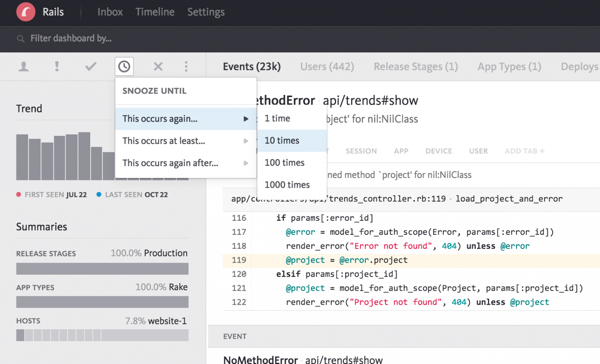The width and height of the screenshot is (600, 364).
Task: Click the search magnifier icon
Action: [x=20, y=39]
